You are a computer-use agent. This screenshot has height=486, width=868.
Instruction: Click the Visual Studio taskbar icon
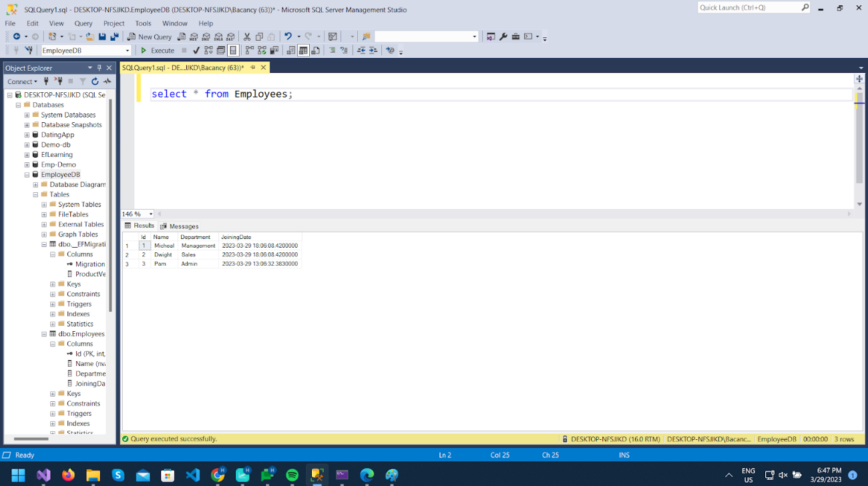coord(43,475)
